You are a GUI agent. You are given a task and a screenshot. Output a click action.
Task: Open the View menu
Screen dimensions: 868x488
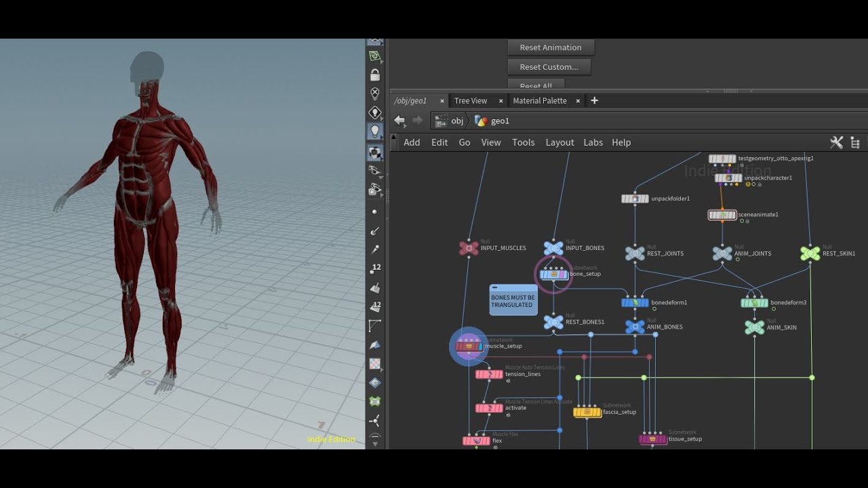491,142
